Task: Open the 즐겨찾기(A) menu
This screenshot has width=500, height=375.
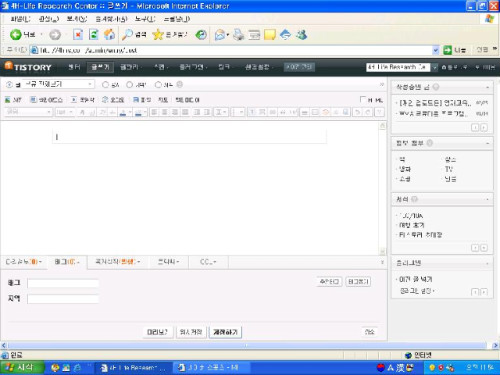Action: click(x=111, y=19)
